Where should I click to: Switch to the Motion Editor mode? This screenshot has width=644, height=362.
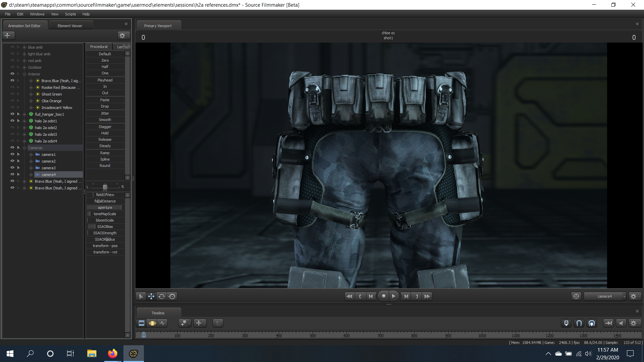(x=152, y=323)
